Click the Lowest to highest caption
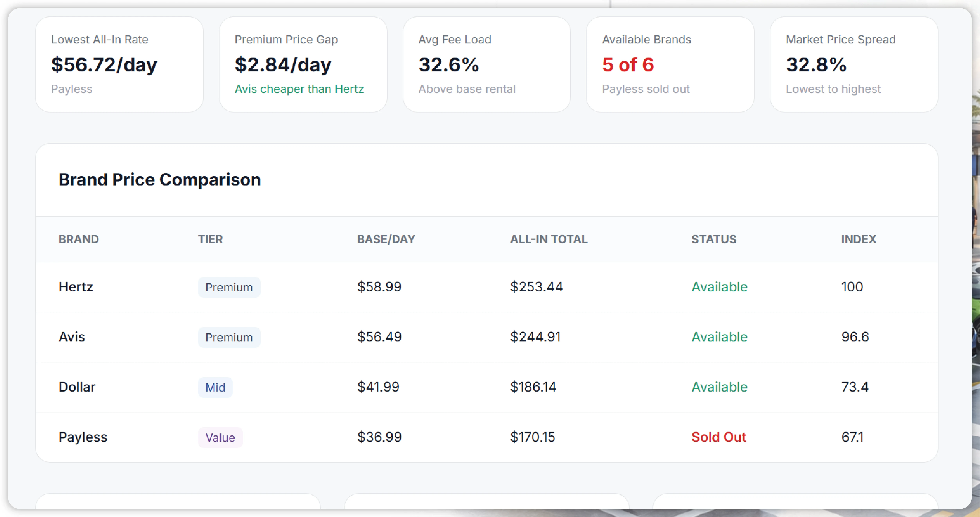Image resolution: width=980 pixels, height=517 pixels. [833, 89]
